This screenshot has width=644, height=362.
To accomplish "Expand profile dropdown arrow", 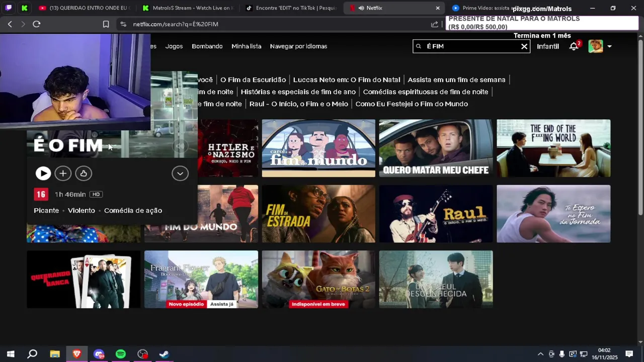I will 609,46.
